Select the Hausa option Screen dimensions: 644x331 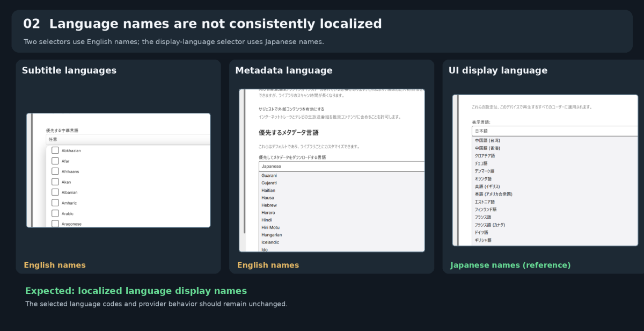341,198
